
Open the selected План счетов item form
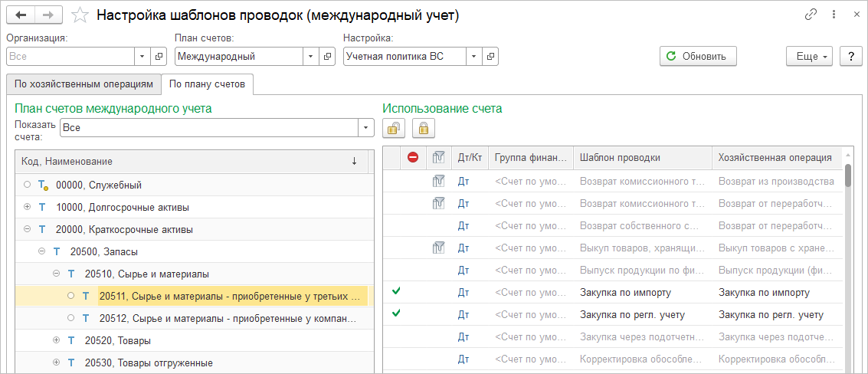328,56
